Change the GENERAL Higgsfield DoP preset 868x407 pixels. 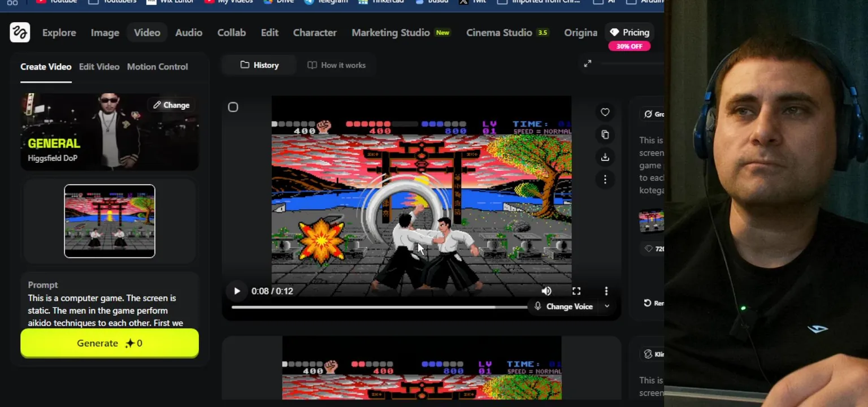pyautogui.click(x=171, y=105)
